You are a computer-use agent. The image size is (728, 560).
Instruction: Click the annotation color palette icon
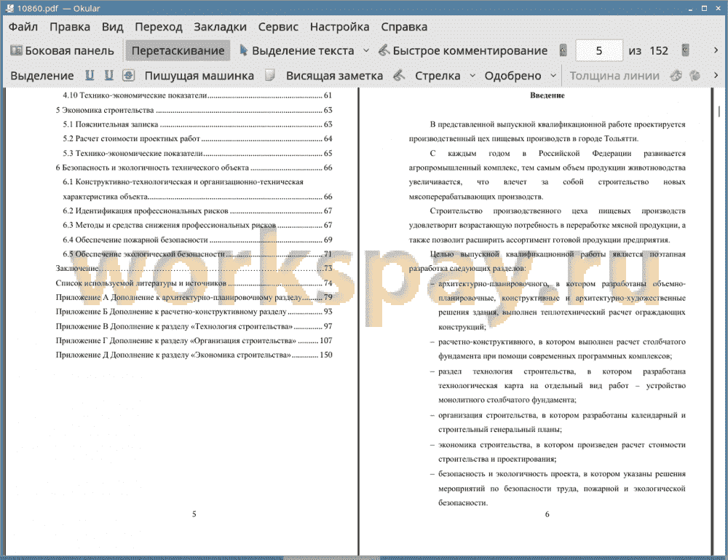click(676, 75)
